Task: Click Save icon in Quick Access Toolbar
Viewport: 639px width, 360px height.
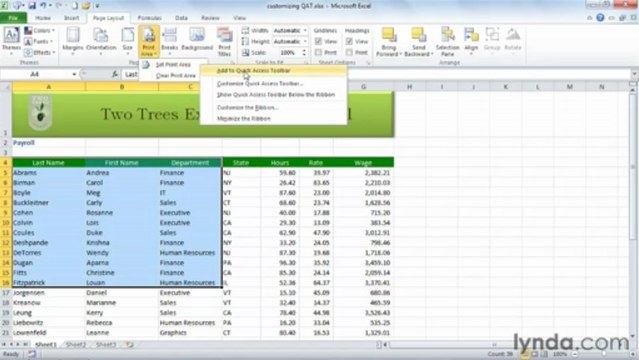Action: coord(32,6)
